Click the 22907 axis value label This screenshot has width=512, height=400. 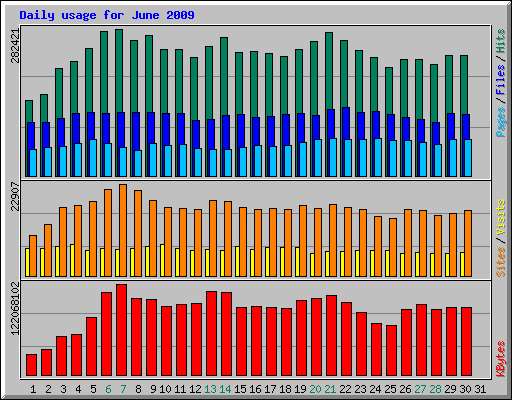[15, 197]
